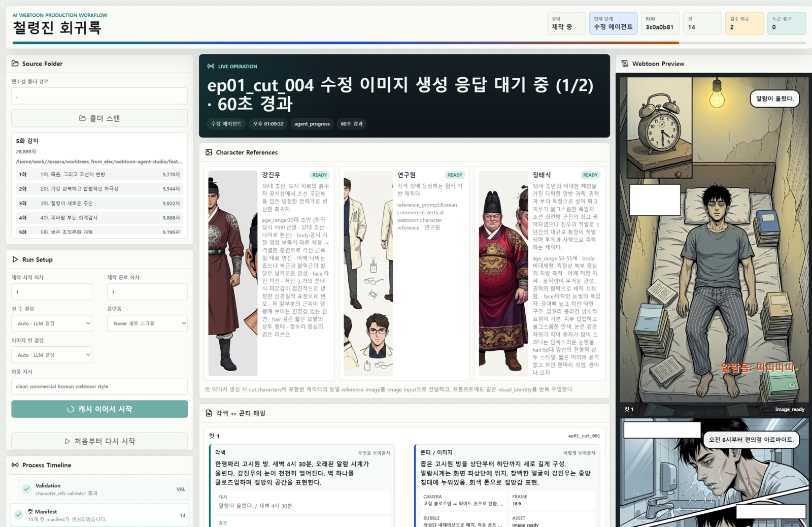Screen dimensions: 812x527
Task: Click the LIVE OPERATION signal icon
Action: tap(211, 67)
